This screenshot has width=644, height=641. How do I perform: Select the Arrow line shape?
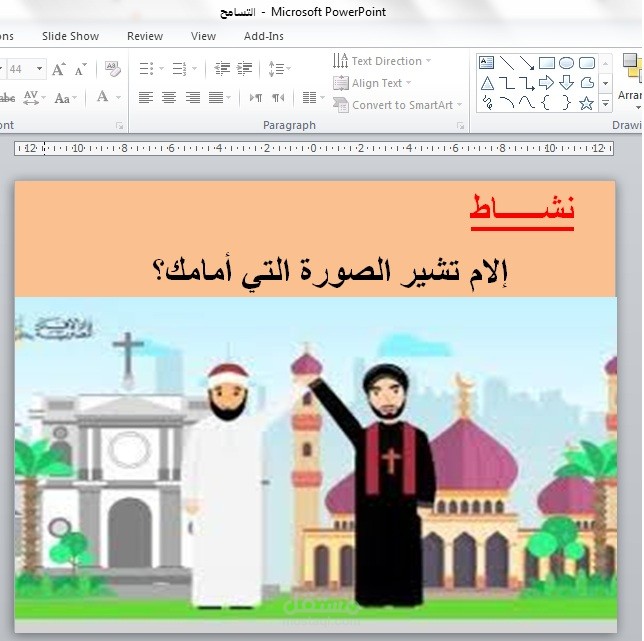point(527,63)
